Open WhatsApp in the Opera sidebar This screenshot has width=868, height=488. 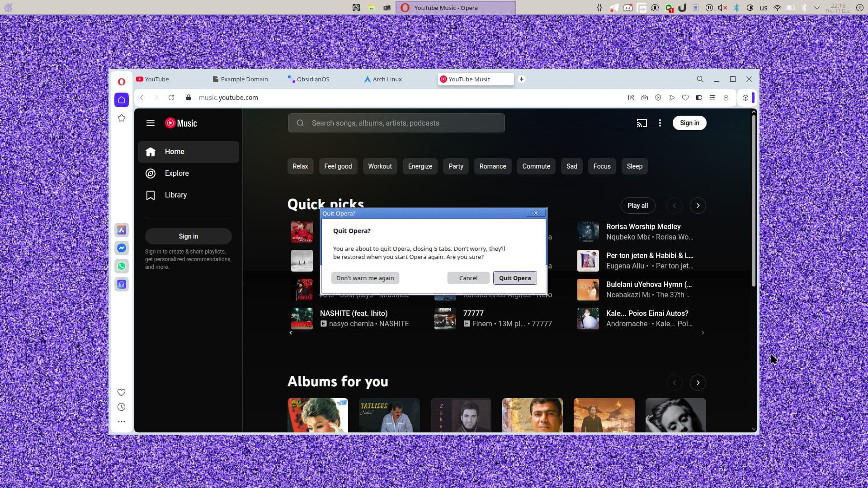coord(121,266)
